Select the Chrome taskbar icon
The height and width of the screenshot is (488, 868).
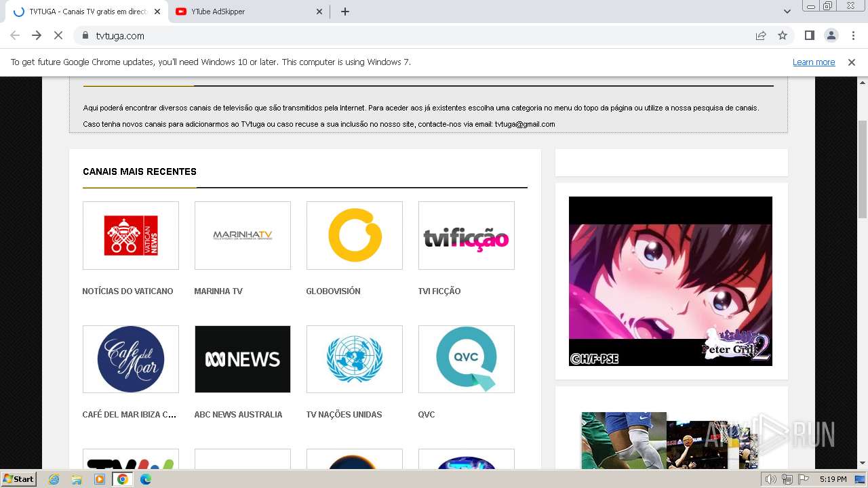pyautogui.click(x=122, y=479)
